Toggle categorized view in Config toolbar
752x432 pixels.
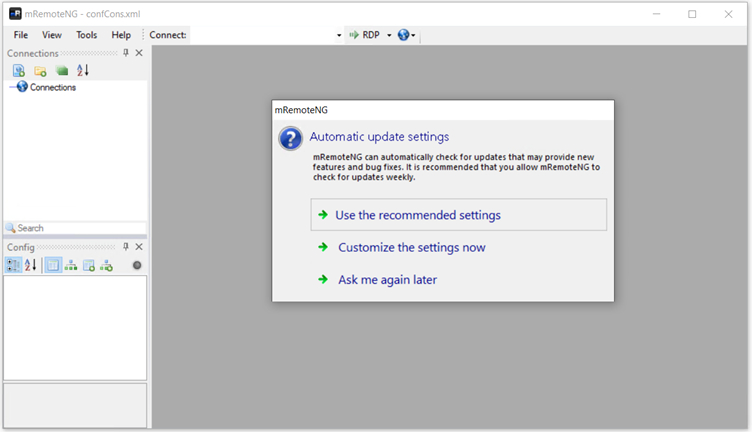click(x=13, y=265)
